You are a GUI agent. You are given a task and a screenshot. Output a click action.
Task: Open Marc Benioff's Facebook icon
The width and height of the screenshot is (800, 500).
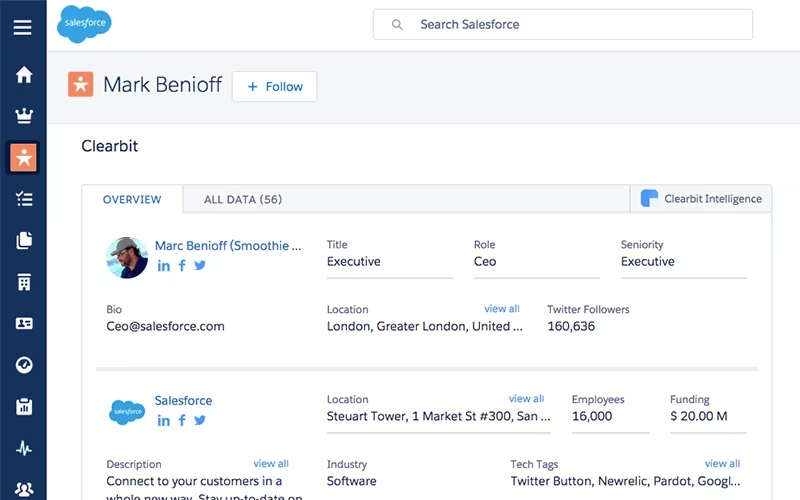[182, 266]
